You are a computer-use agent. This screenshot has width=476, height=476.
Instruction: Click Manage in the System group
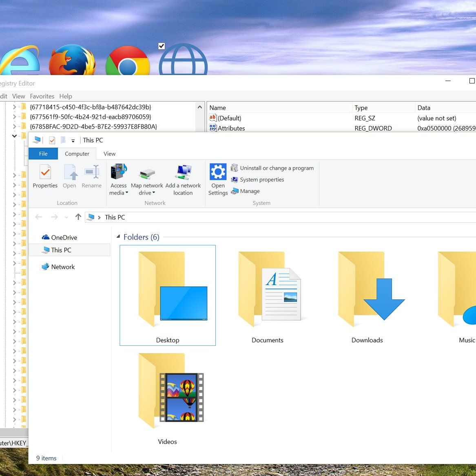point(250,191)
